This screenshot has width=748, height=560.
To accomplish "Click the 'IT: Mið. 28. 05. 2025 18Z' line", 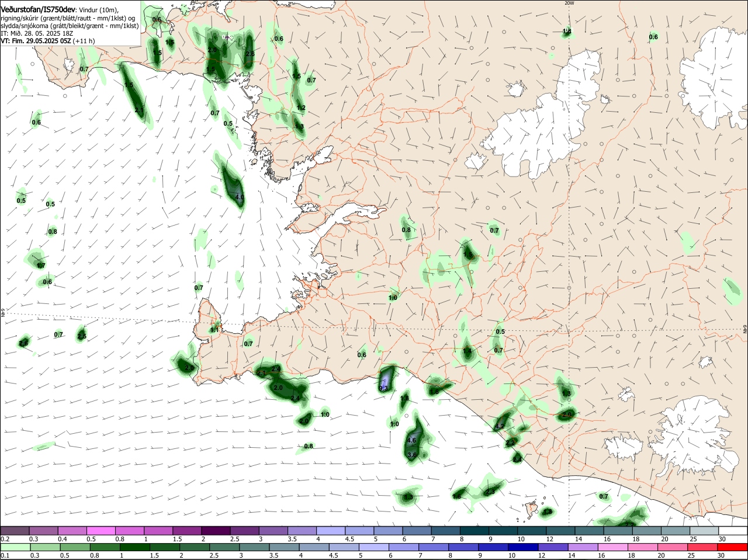I will click(37, 33).
